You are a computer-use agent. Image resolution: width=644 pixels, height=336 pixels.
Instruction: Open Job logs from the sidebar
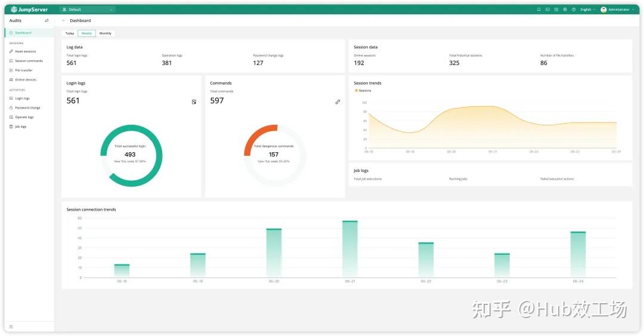20,127
